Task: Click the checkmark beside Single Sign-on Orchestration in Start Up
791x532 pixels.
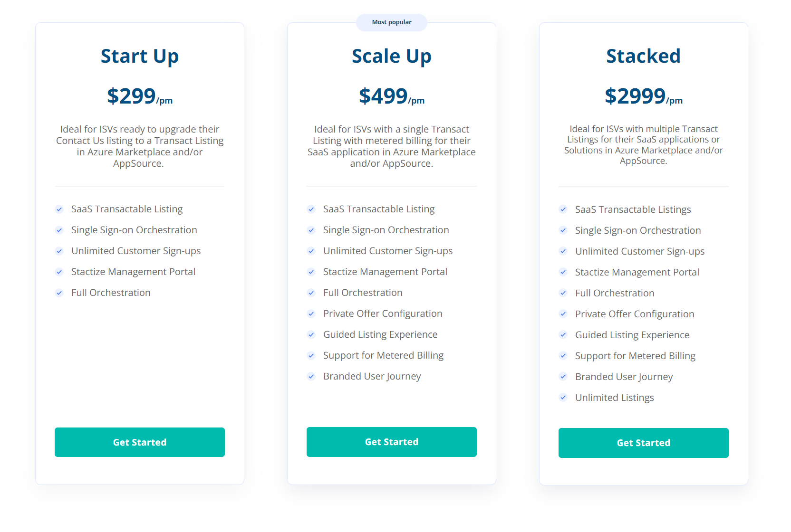Action: [59, 230]
